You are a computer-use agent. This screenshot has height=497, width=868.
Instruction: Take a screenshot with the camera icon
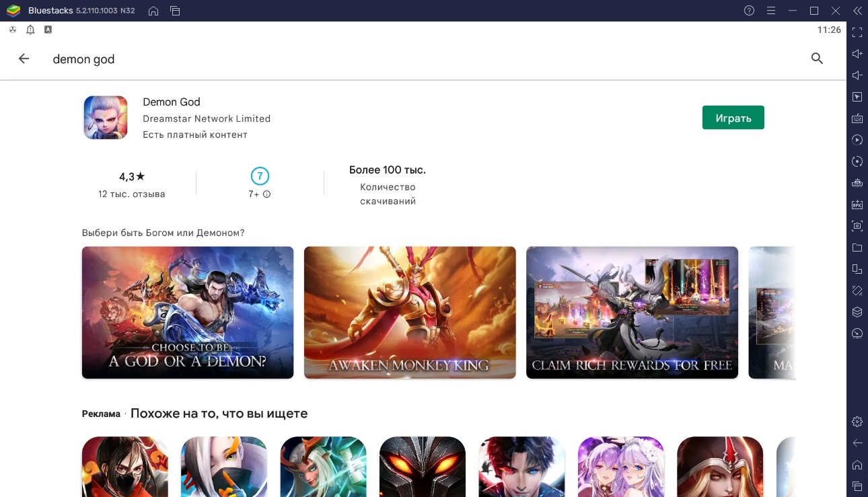click(857, 226)
